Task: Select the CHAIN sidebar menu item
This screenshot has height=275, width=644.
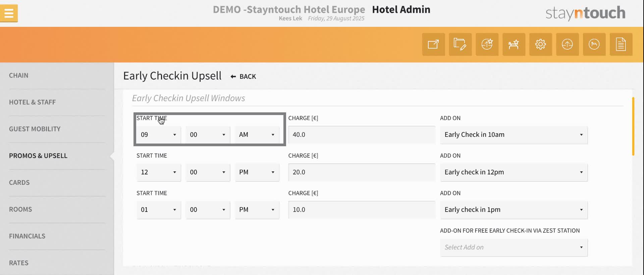Action: [x=19, y=75]
